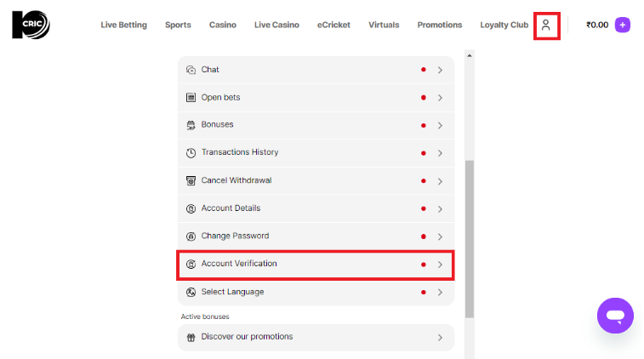Viewport: 644px width, 359px height.
Task: Click the Select Language globe icon
Action: (x=191, y=292)
